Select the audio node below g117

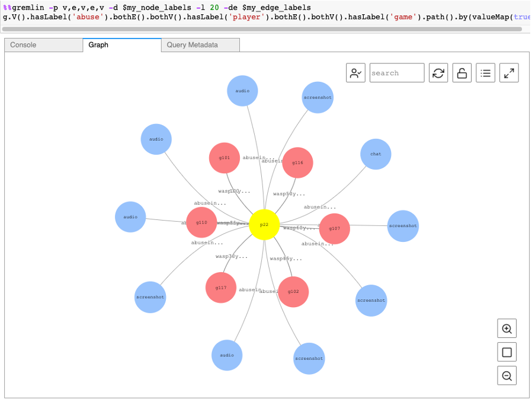pyautogui.click(x=227, y=355)
